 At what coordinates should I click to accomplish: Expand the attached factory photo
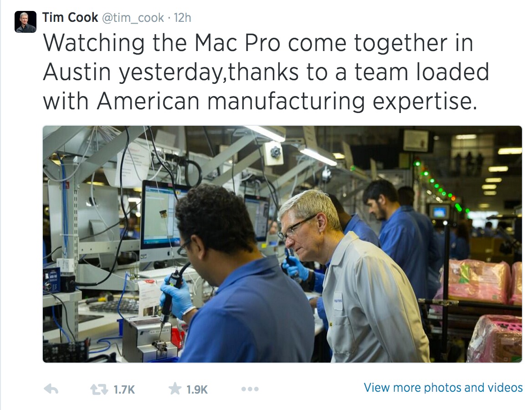coord(282,244)
